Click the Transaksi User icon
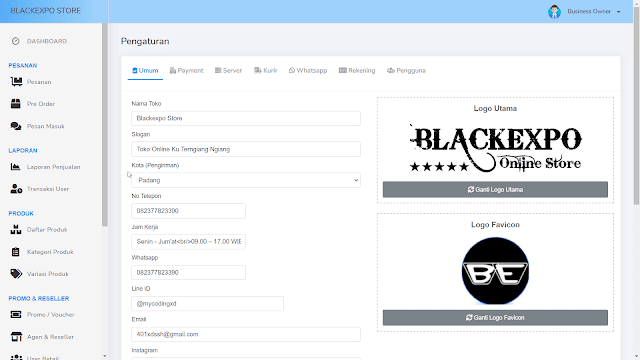Image resolution: width=640 pixels, height=360 pixels. coord(16,189)
